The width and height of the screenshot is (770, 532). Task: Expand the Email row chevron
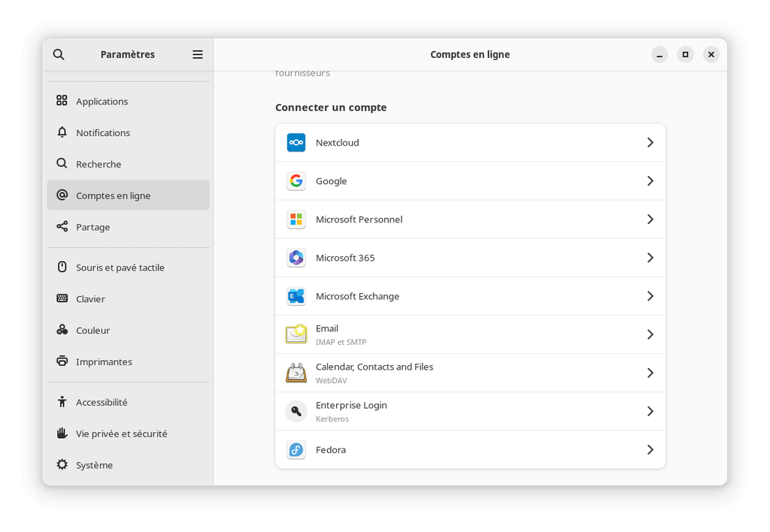click(650, 334)
